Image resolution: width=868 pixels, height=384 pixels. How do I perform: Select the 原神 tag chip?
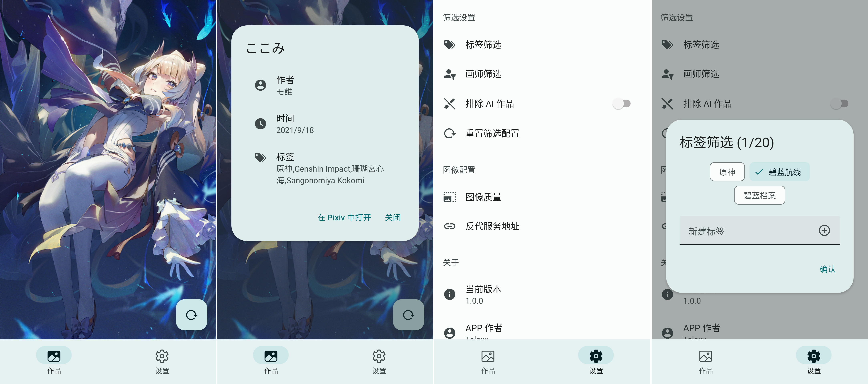click(727, 172)
